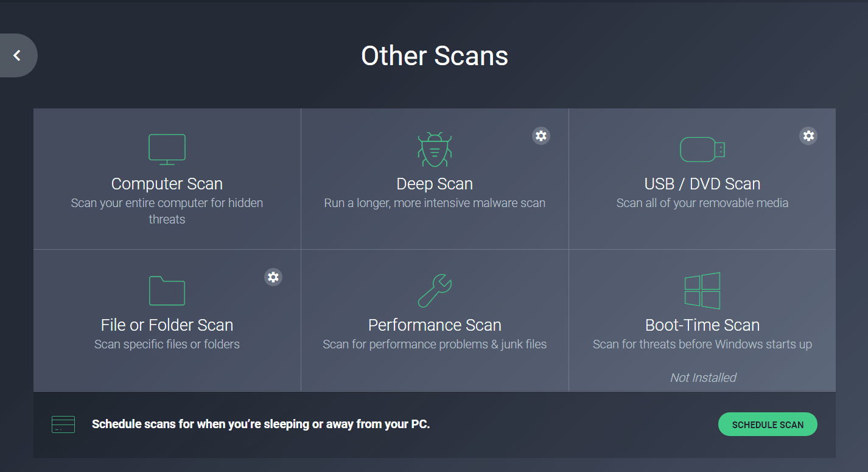This screenshot has width=868, height=472.
Task: Select the Computer Scan monitor icon
Action: point(167,149)
